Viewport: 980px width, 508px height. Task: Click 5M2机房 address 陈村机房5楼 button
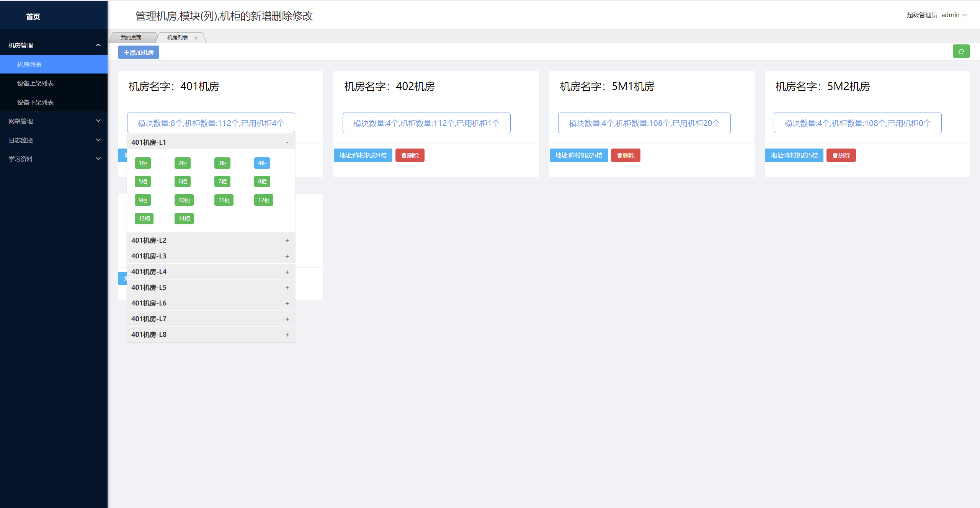[x=794, y=155]
